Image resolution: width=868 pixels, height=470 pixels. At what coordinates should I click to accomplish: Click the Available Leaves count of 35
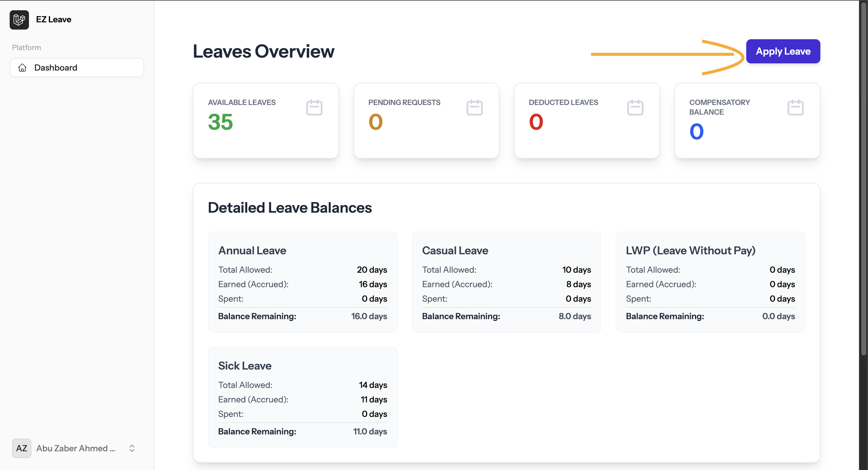click(x=220, y=122)
